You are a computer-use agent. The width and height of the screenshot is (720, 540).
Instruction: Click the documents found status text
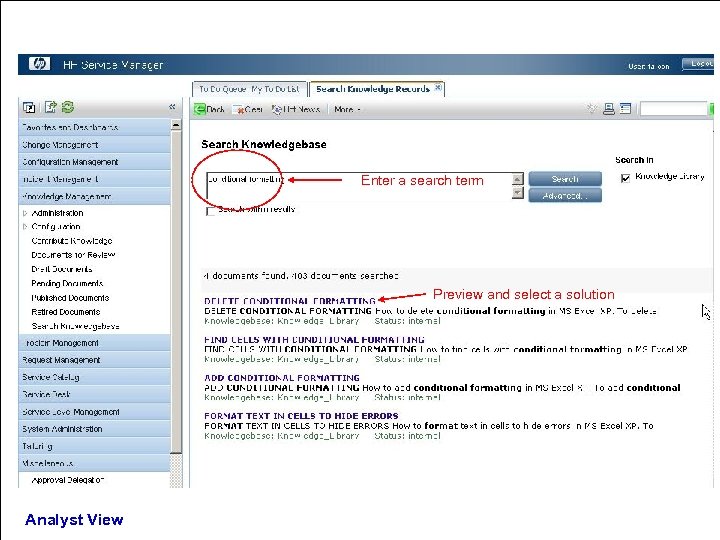tap(301, 276)
